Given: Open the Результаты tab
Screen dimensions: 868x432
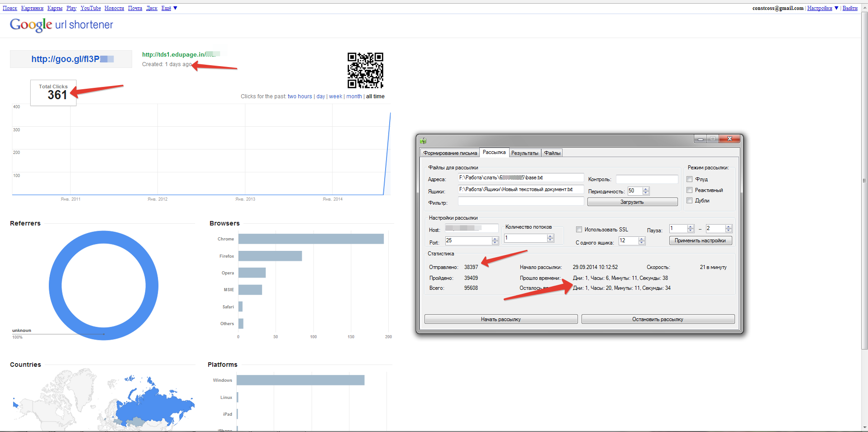Looking at the screenshot, I should (525, 153).
